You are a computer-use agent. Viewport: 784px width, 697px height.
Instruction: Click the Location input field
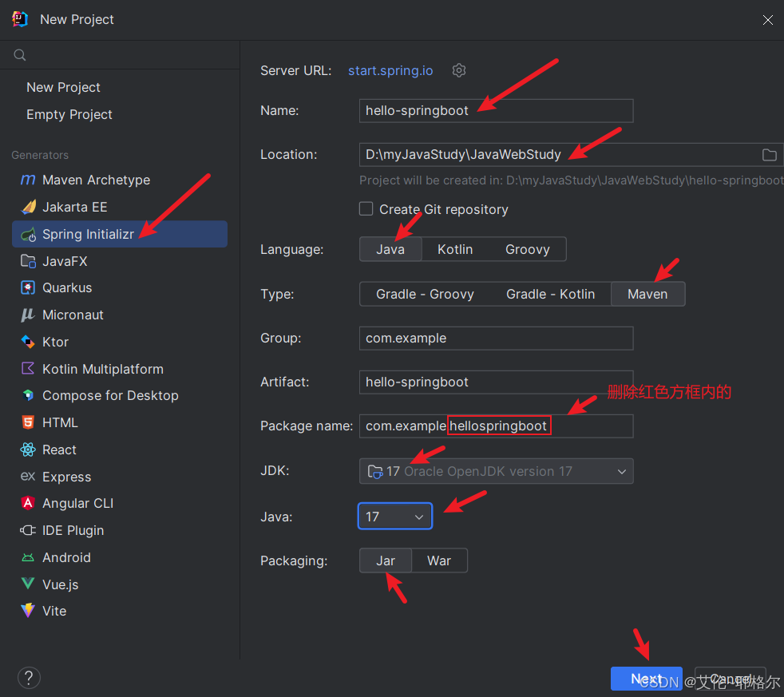click(x=571, y=155)
